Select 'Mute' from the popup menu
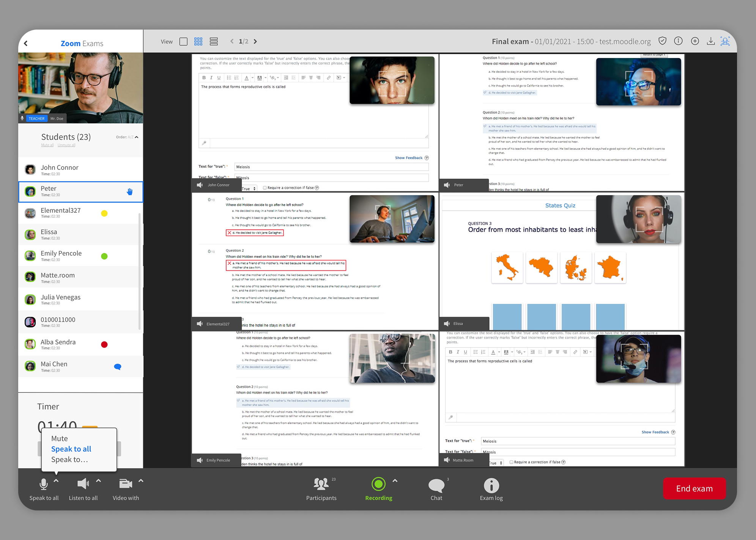 tap(60, 438)
